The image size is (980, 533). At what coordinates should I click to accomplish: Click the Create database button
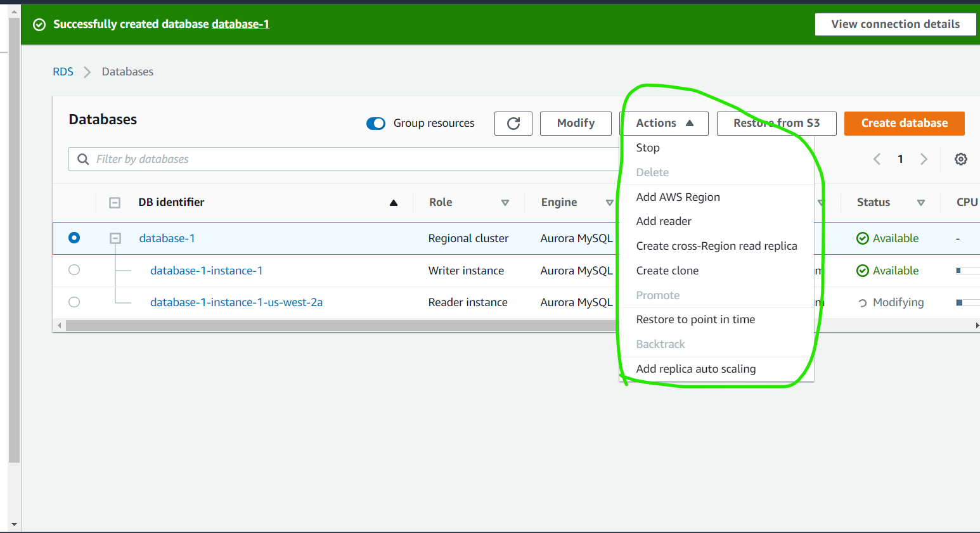[x=904, y=123]
